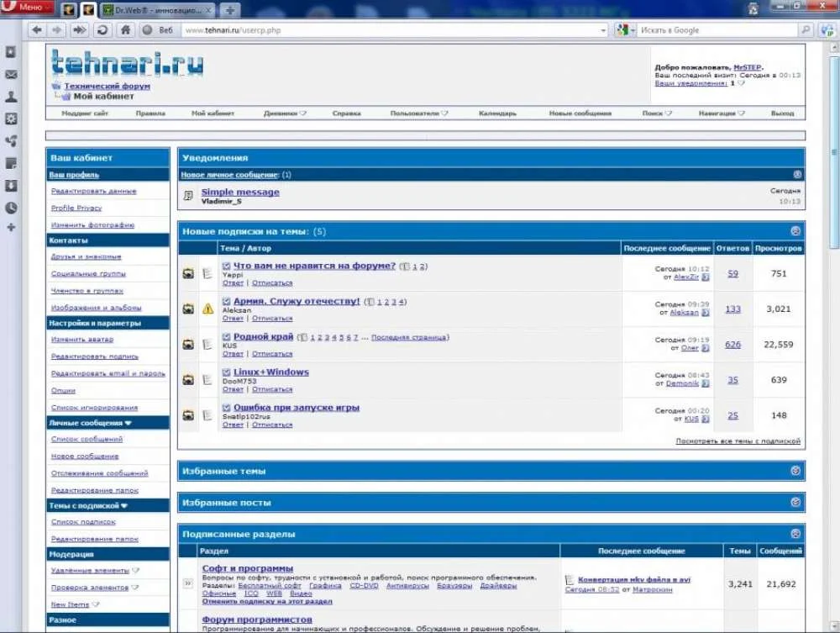Open Правила in the forum navbar

tap(150, 113)
